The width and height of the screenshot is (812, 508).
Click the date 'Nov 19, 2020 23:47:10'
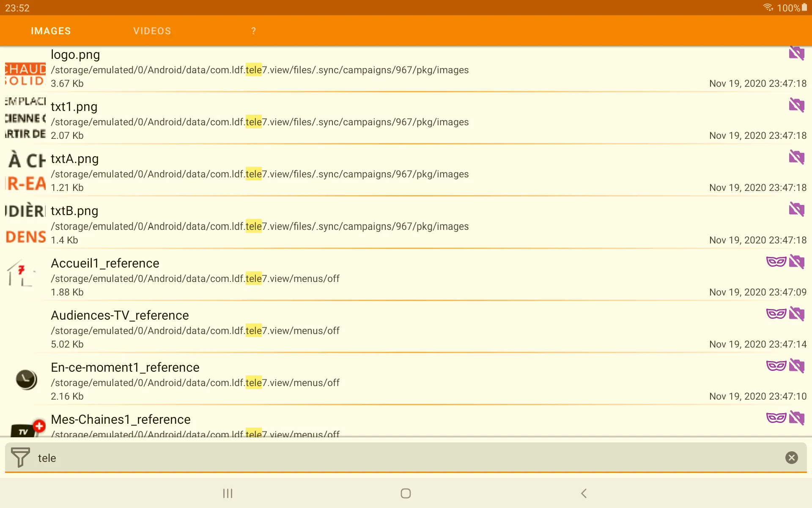pos(758,396)
